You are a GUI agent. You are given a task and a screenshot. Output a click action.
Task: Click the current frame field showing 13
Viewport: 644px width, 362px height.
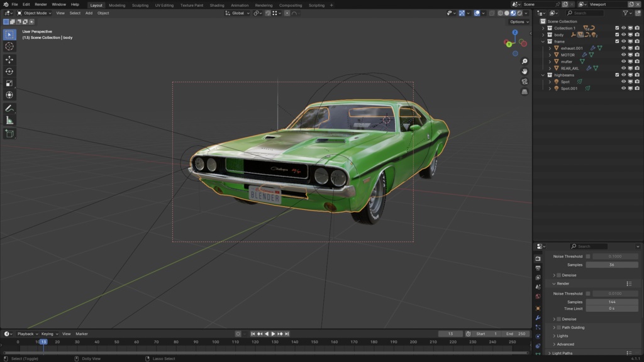450,334
